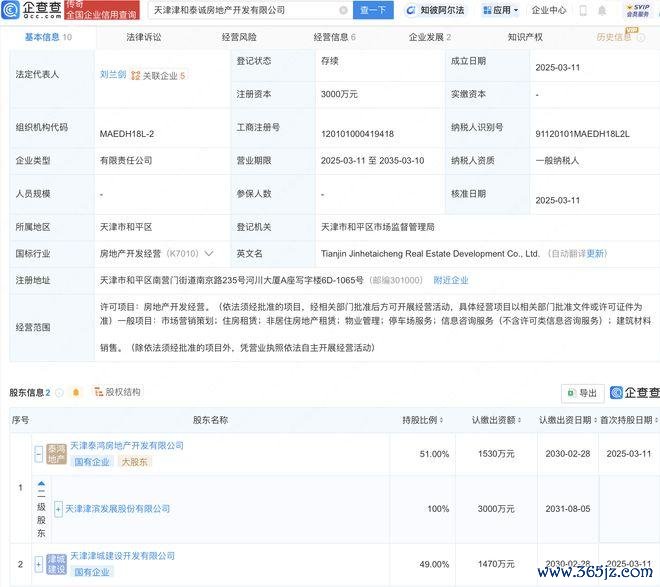This screenshot has height=587, width=660.
Task: Click the orange bell icon beside 股东信息
Action: (x=76, y=393)
